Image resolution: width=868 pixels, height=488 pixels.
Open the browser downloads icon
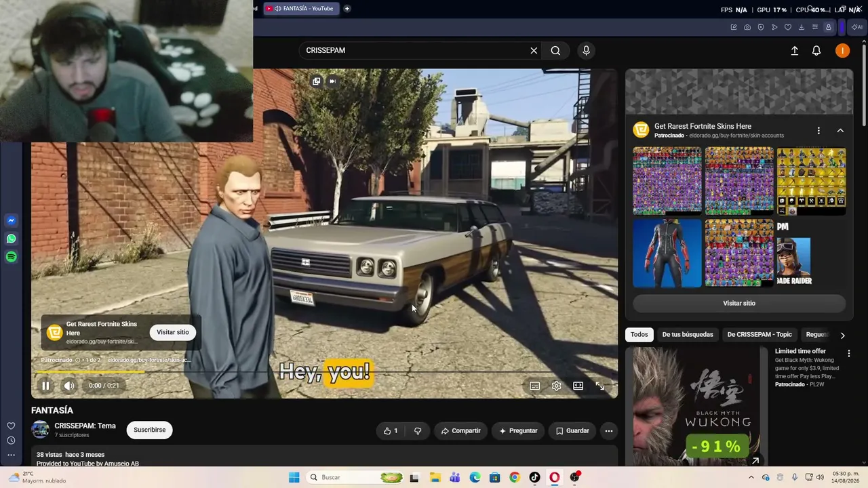click(x=802, y=27)
